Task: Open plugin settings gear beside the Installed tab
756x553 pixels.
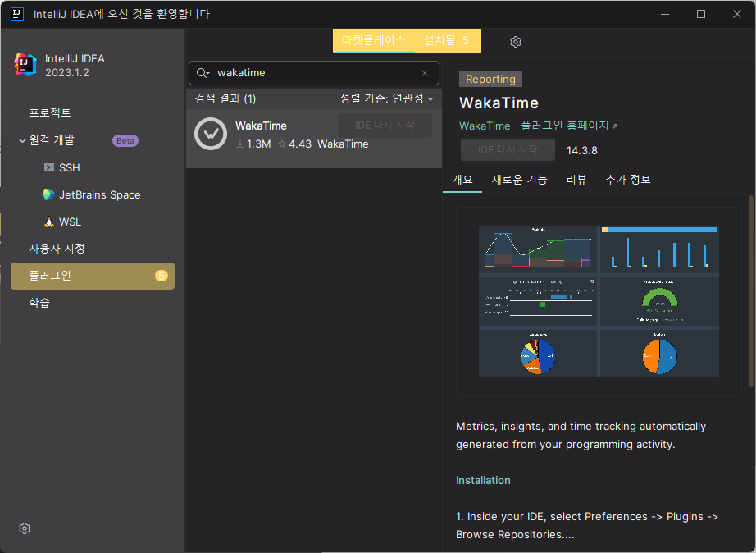Action: [x=516, y=42]
